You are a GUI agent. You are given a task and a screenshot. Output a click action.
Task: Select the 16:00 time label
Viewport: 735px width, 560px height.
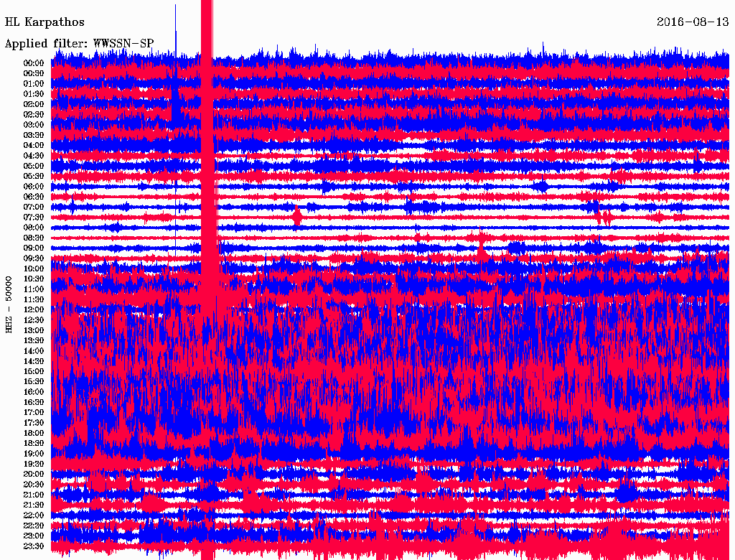[x=34, y=391]
